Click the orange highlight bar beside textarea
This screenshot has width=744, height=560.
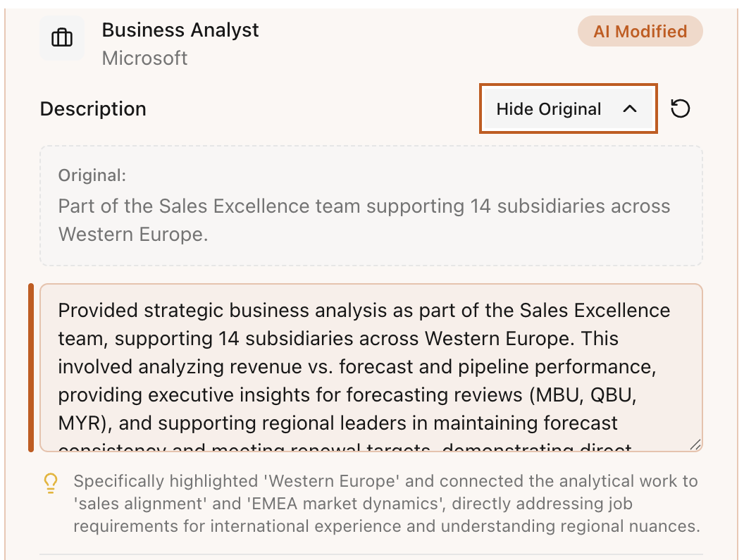31,367
